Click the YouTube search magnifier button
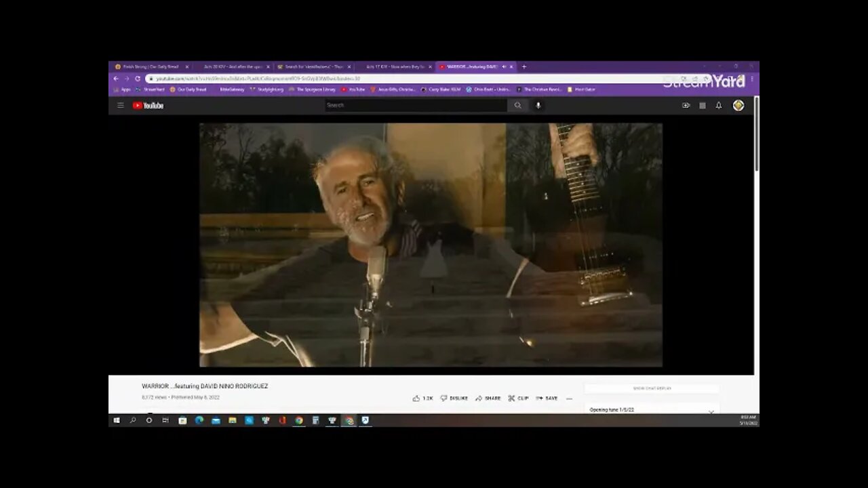 (x=517, y=105)
